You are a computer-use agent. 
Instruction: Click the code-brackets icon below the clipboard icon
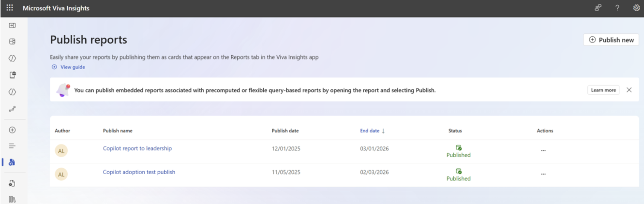coord(13,92)
